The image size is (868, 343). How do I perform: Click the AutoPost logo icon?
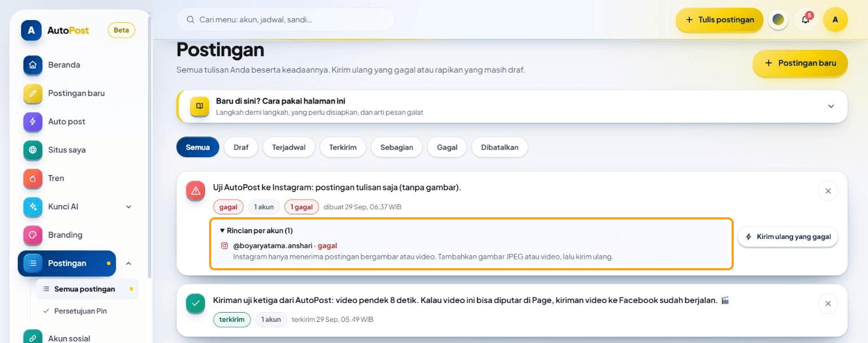click(31, 30)
